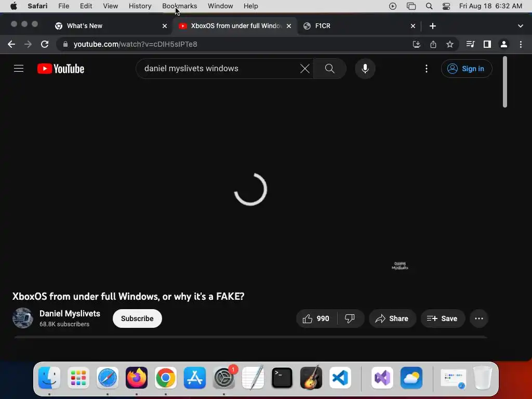Open Finder in the Dock

[49, 378]
